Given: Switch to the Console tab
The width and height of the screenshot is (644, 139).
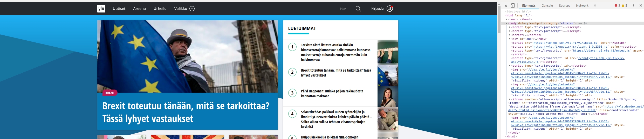Looking at the screenshot, I should pyautogui.click(x=547, y=5).
